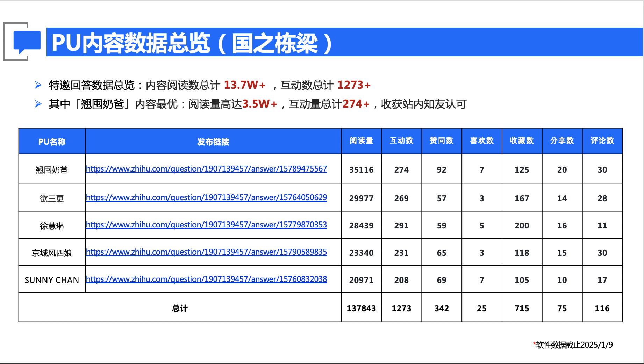
Task: Click the 阅读量 column header
Action: click(361, 140)
